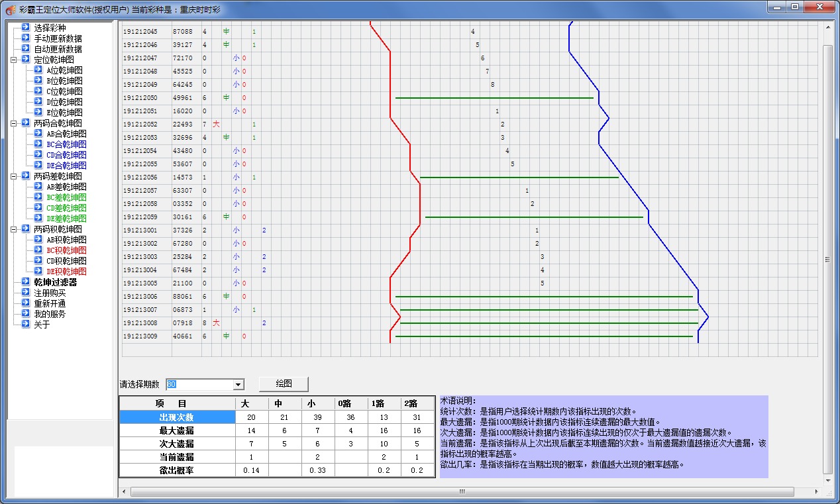This screenshot has height=504, width=840.
Task: Select the 出现次数 row header
Action: (x=177, y=417)
